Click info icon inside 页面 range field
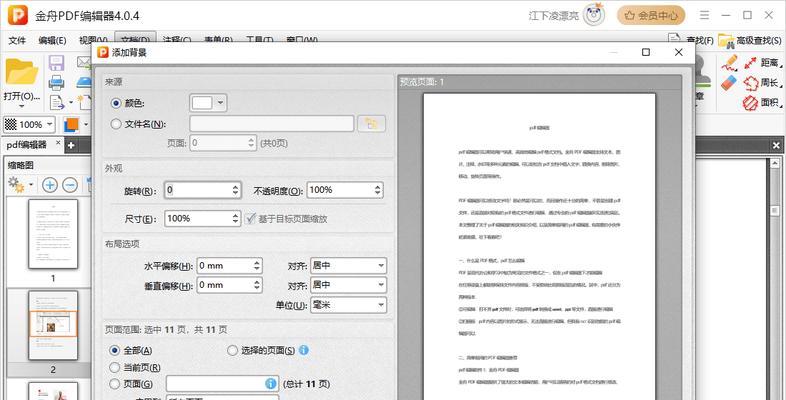Image resolution: width=786 pixels, height=400 pixels. click(x=271, y=384)
